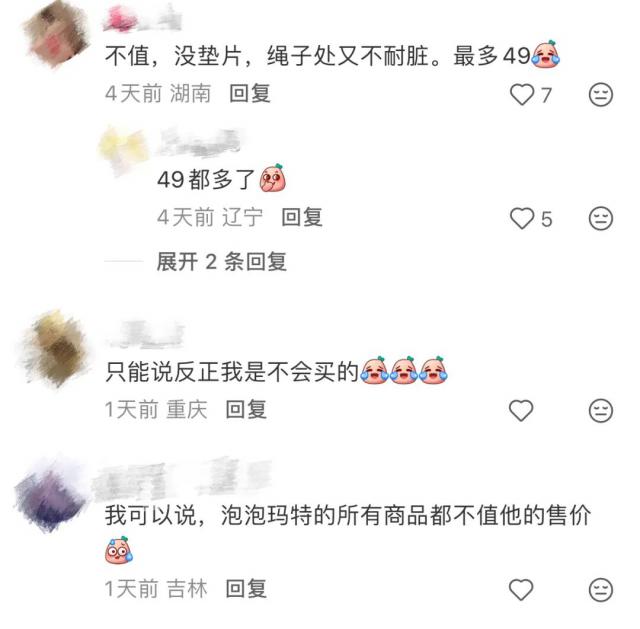Image resolution: width=640 pixels, height=629 pixels.
Task: Dislike the Jilin comment via sad face
Action: 601,590
